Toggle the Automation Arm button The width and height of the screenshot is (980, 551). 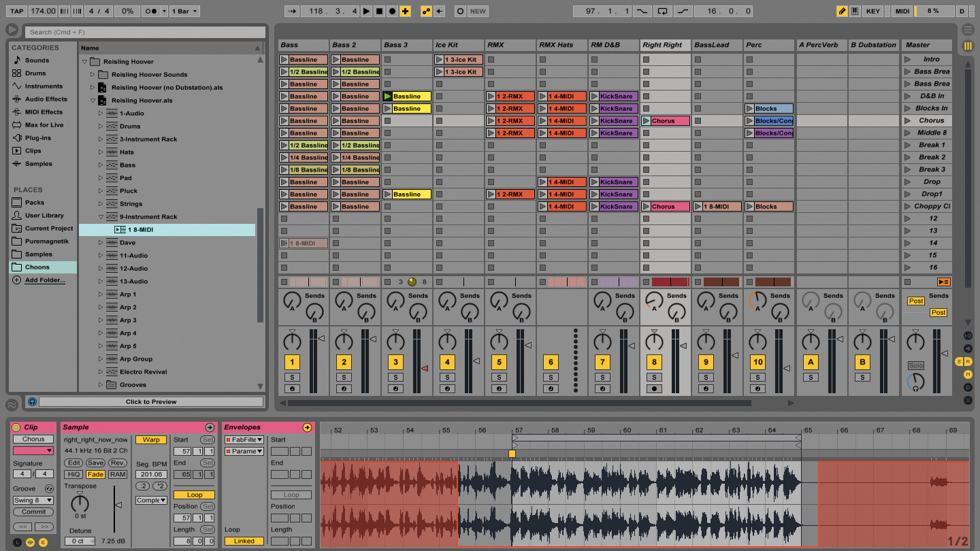pyautogui.click(x=427, y=11)
